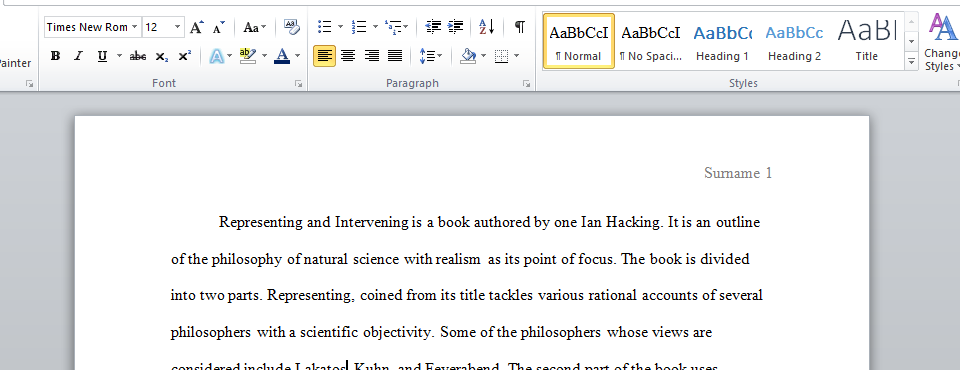
Task: Open the Change Case menu
Action: click(x=254, y=27)
